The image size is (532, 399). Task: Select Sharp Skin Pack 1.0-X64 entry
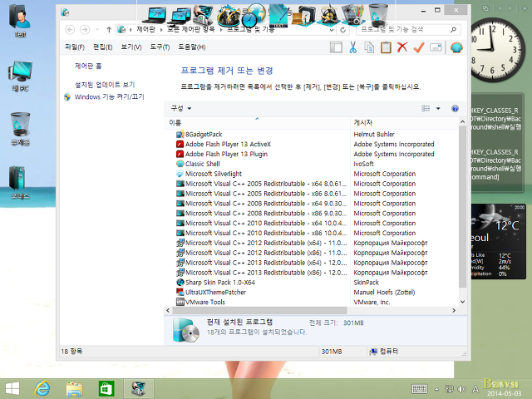[219, 283]
